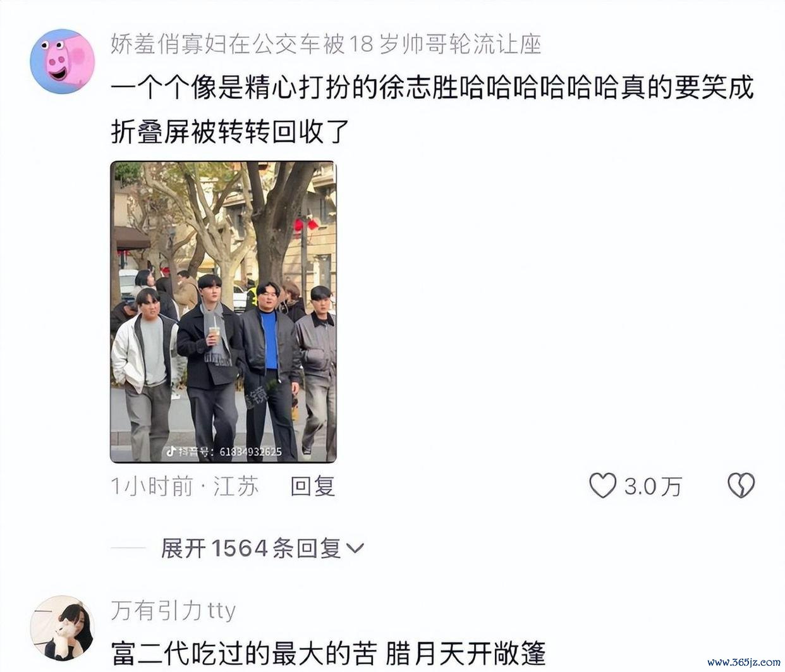Screen dimensions: 785x672
Task: Select comment line 折叠屏被转转回收了
Action: [x=230, y=131]
